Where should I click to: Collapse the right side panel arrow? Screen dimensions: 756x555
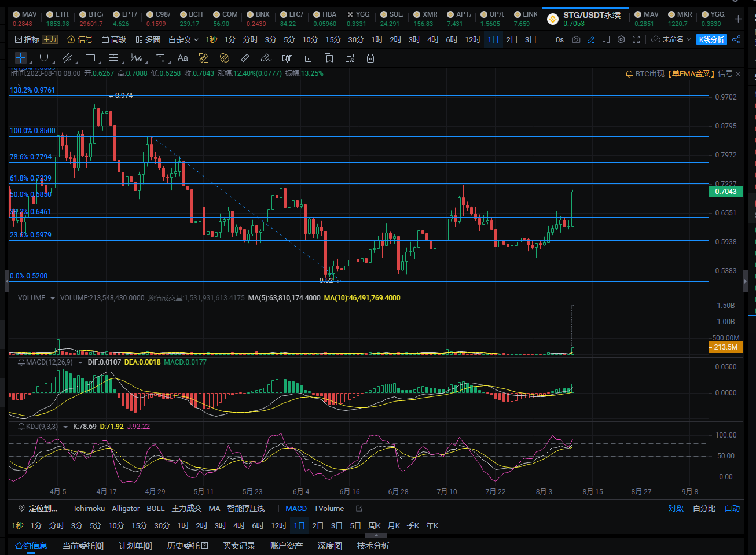tap(746, 281)
